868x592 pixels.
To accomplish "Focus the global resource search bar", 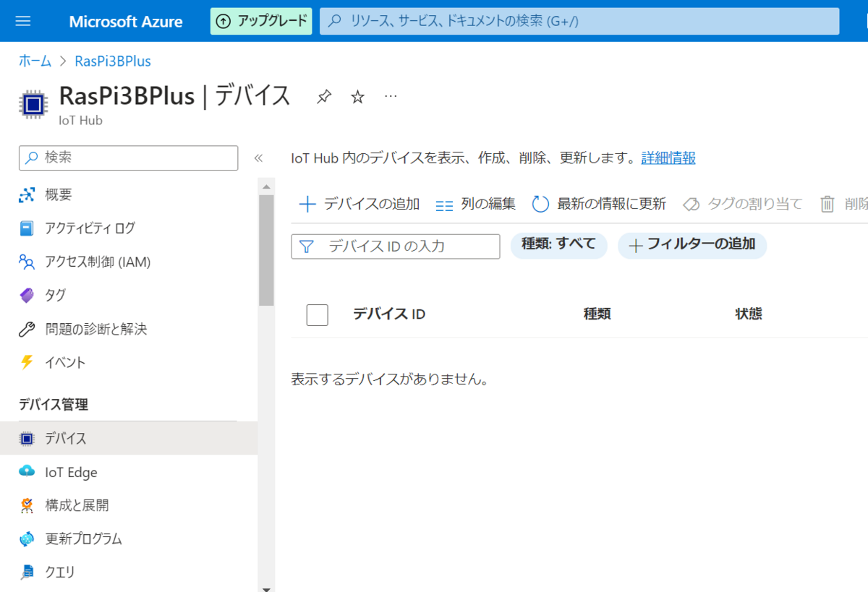I will 579,21.
